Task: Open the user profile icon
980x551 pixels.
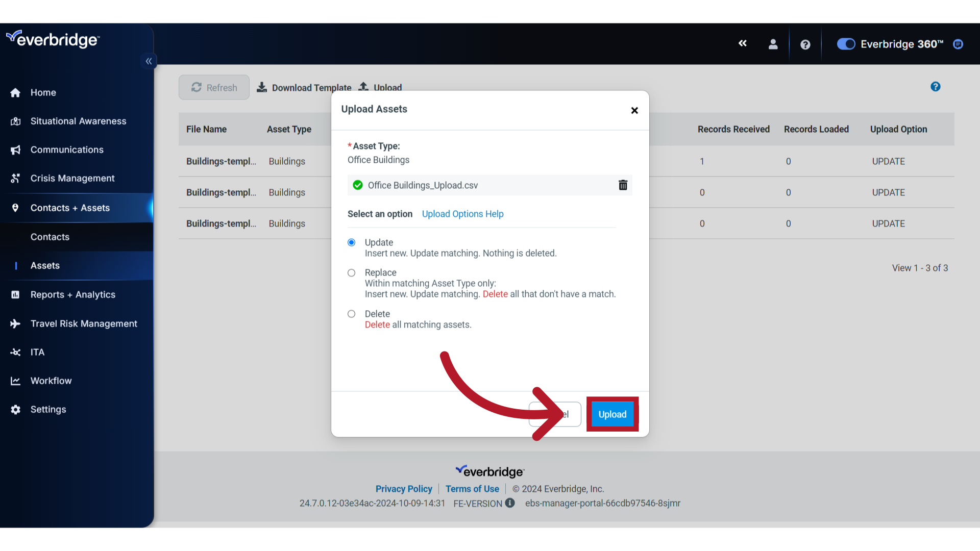Action: pyautogui.click(x=773, y=44)
